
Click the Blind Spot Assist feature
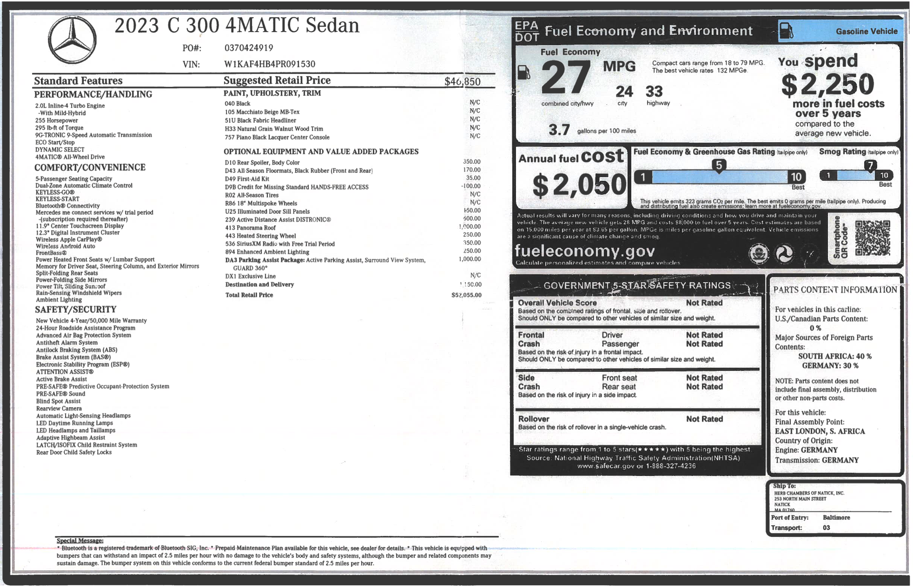(59, 401)
